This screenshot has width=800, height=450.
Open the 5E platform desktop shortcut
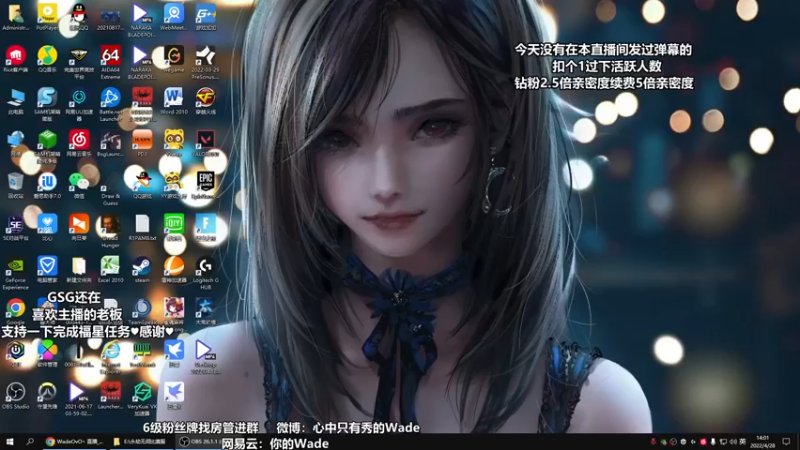click(15, 228)
